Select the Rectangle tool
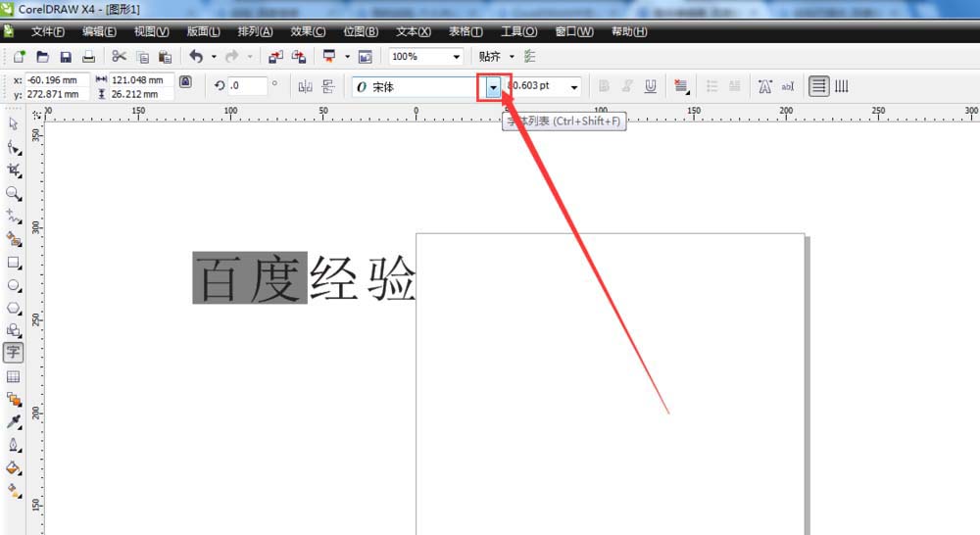980x535 pixels. (13, 263)
